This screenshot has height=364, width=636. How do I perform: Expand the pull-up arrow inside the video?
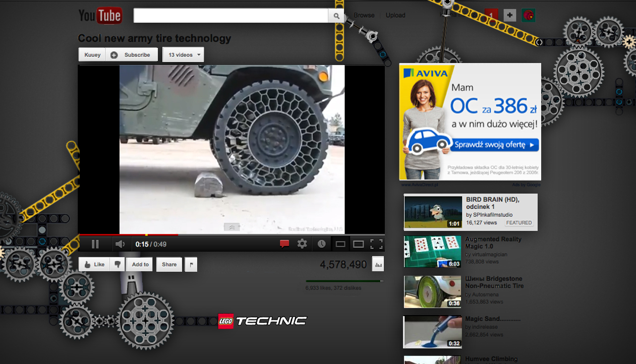pos(232,227)
